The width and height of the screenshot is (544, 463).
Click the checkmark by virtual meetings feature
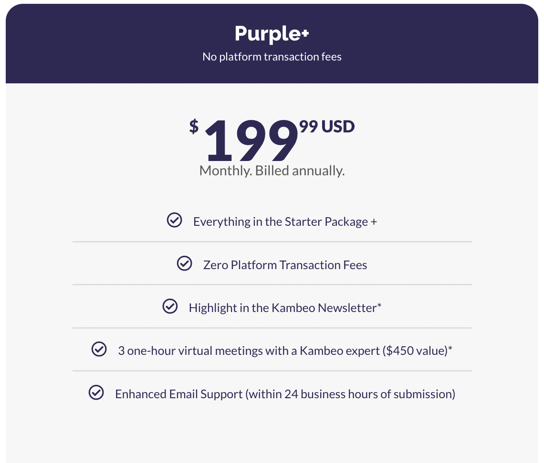(x=99, y=349)
